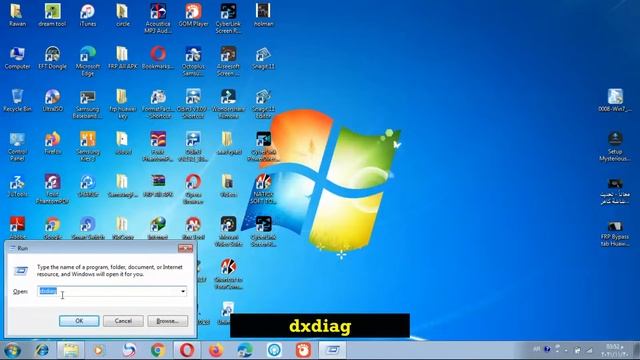
Task: Select the circle folder on desktop
Action: [x=122, y=16]
